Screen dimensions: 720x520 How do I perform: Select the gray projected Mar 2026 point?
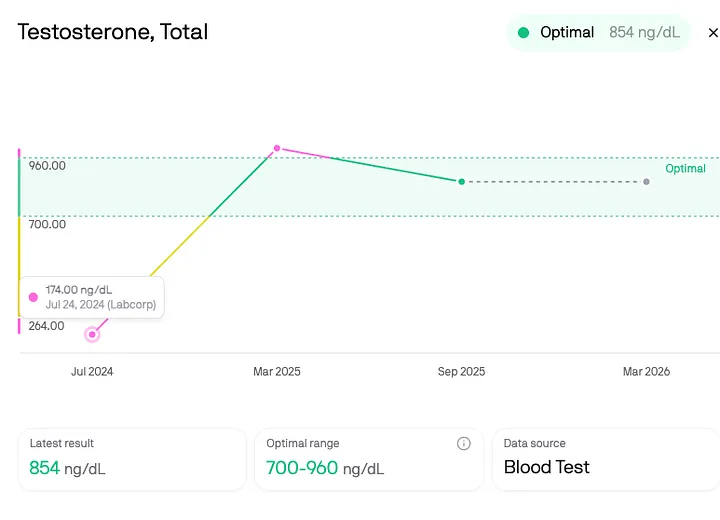click(646, 181)
